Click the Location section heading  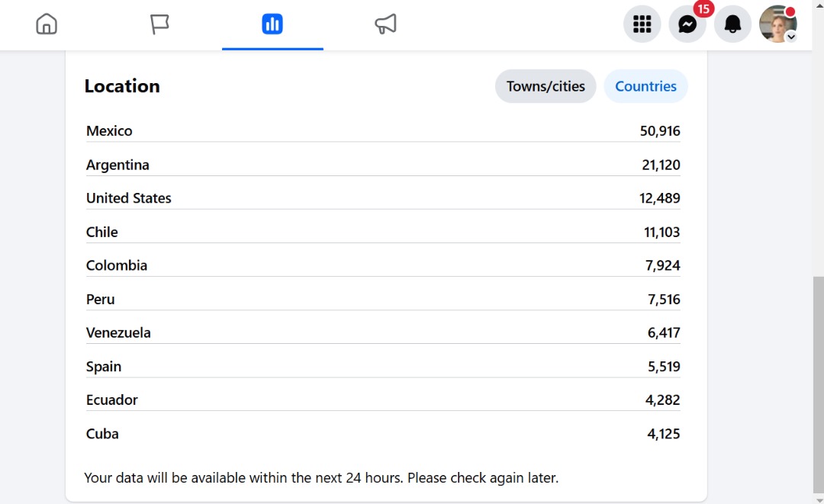[x=122, y=86]
